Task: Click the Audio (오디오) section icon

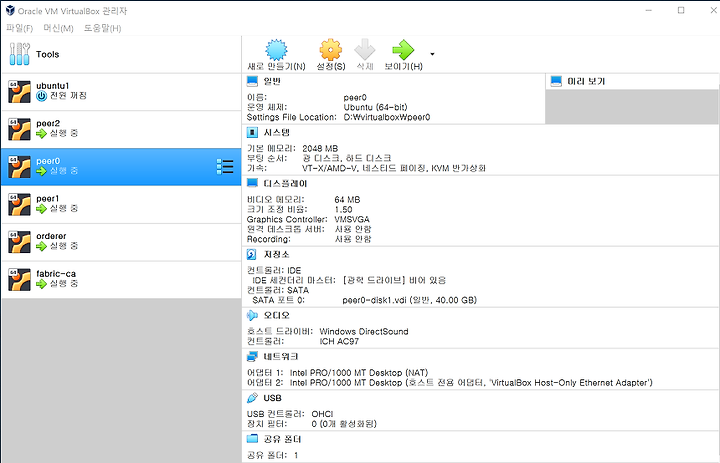Action: (x=252, y=315)
